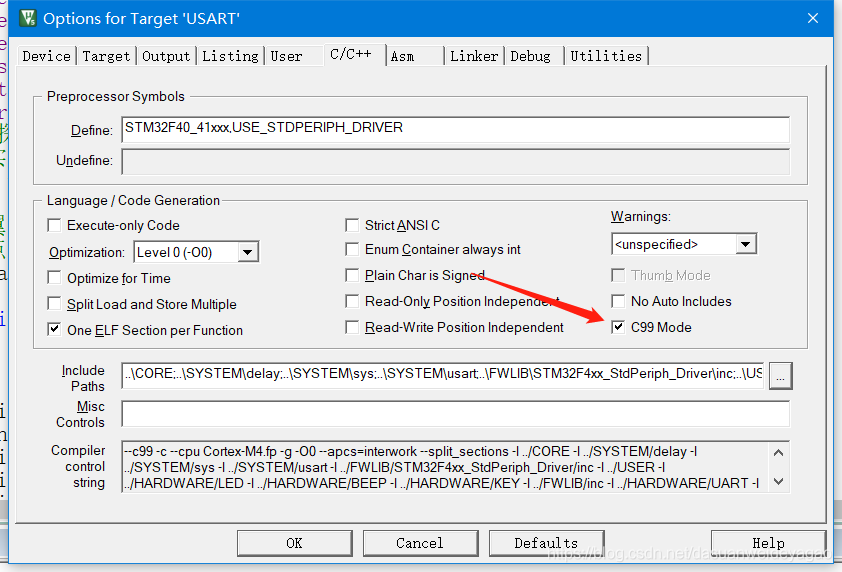Screen dimensions: 842x572
Task: Go to the Output tab
Action: pos(166,56)
